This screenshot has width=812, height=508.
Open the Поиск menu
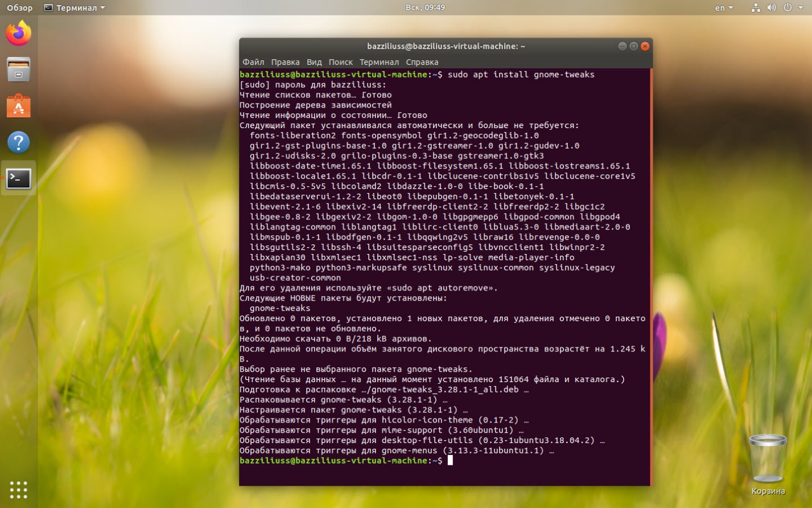click(x=340, y=62)
